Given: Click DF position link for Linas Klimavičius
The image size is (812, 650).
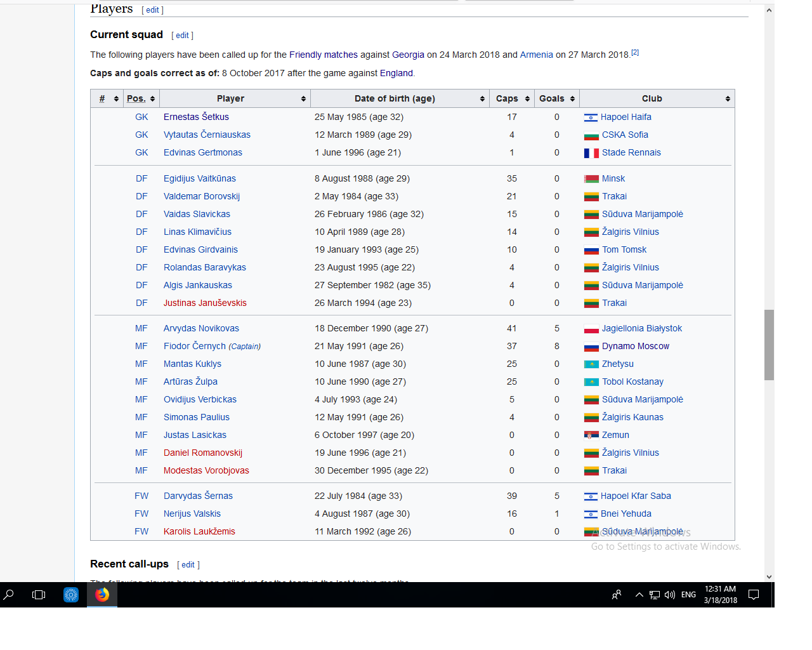Looking at the screenshot, I should [x=141, y=232].
